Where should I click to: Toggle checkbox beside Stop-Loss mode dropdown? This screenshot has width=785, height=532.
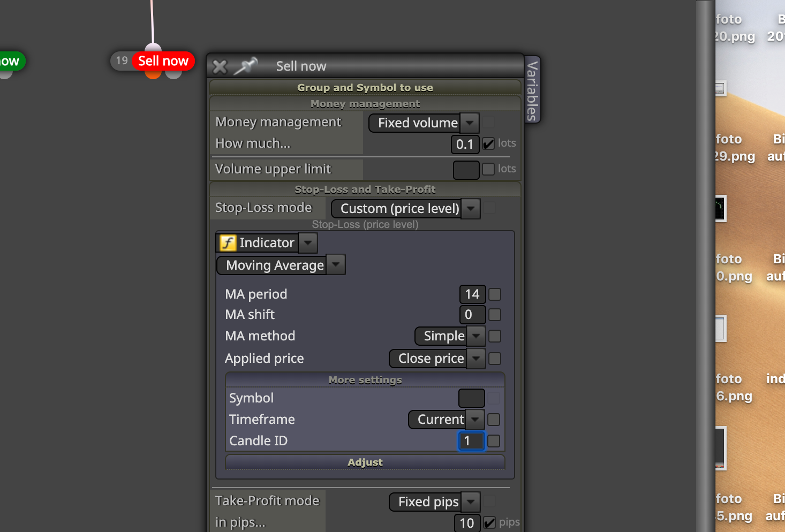tap(489, 208)
